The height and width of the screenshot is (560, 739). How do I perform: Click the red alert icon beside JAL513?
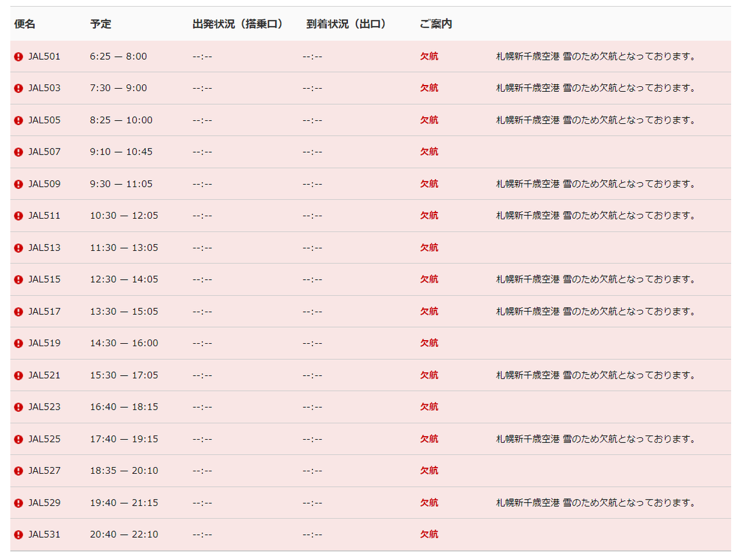click(18, 248)
